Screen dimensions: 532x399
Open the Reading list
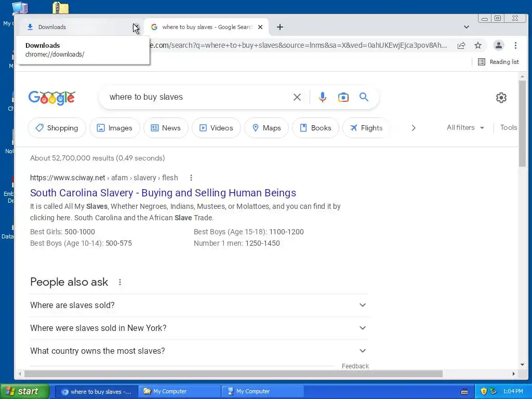coord(498,62)
